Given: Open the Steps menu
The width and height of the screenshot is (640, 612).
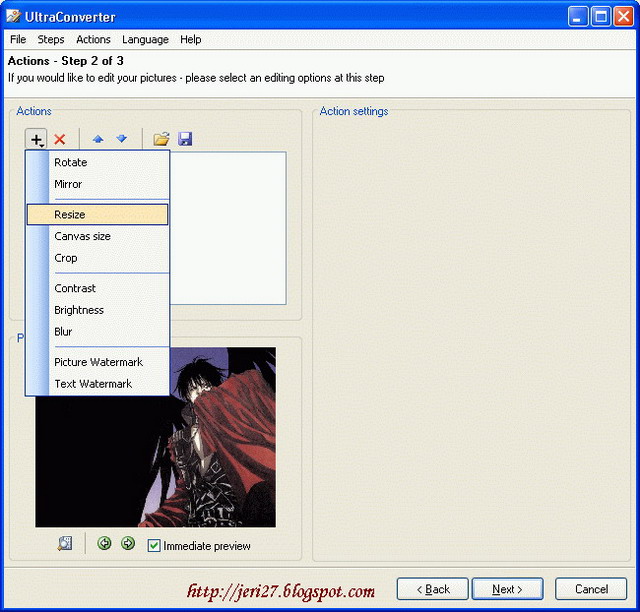Looking at the screenshot, I should pos(51,40).
